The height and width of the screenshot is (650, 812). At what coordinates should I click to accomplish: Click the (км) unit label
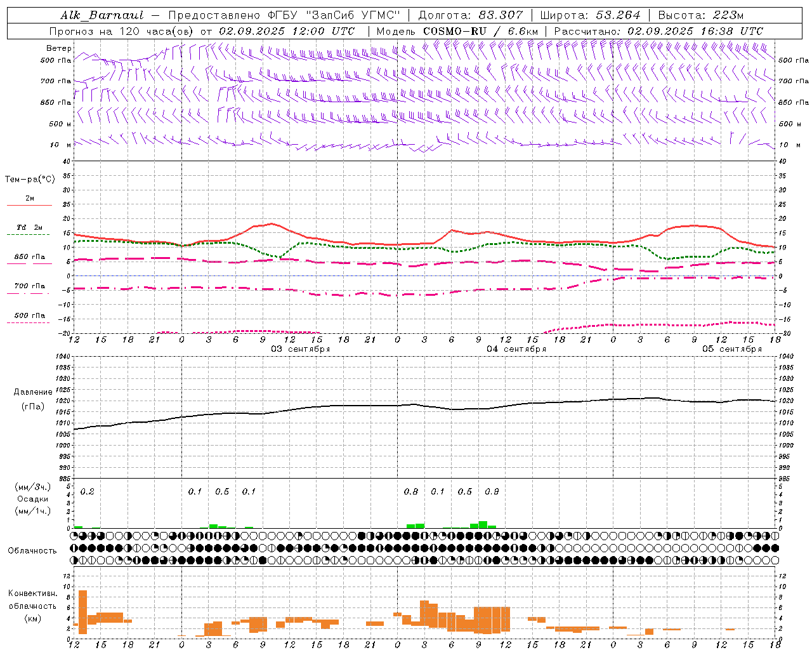[33, 618]
